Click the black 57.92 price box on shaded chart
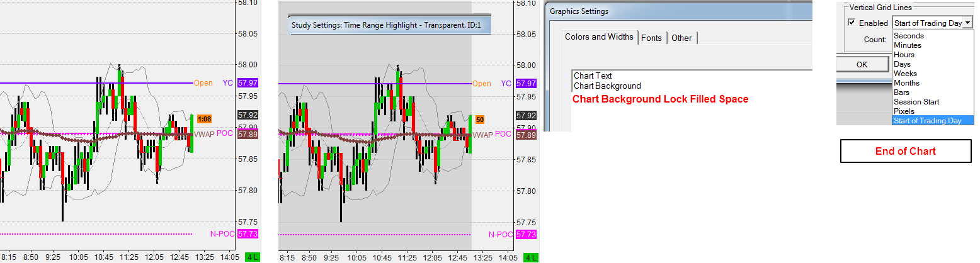980x263 pixels. pyautogui.click(x=527, y=116)
